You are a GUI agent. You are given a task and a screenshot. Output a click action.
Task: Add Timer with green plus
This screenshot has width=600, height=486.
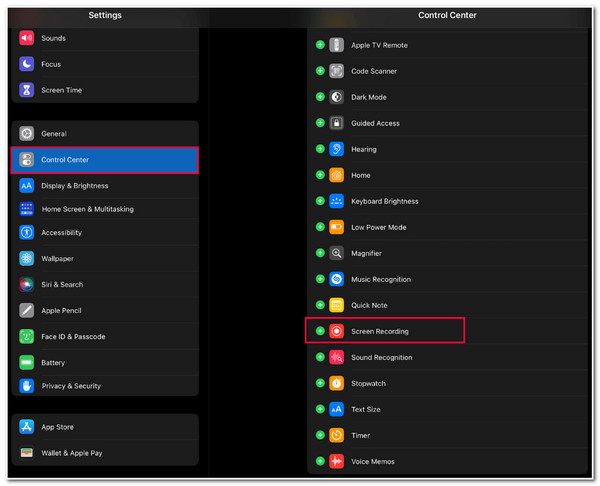tap(320, 435)
